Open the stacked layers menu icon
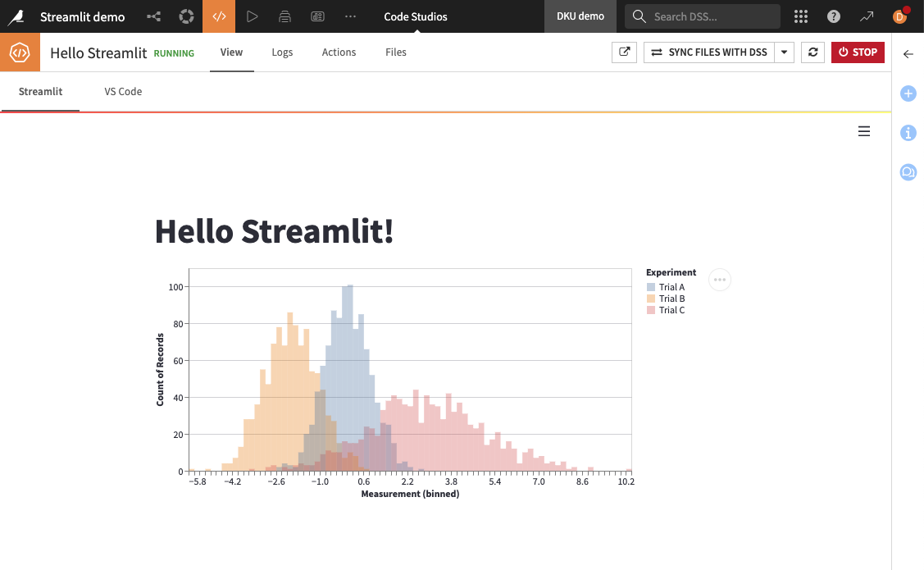Viewport: 924px width, 570px height. 284,16
